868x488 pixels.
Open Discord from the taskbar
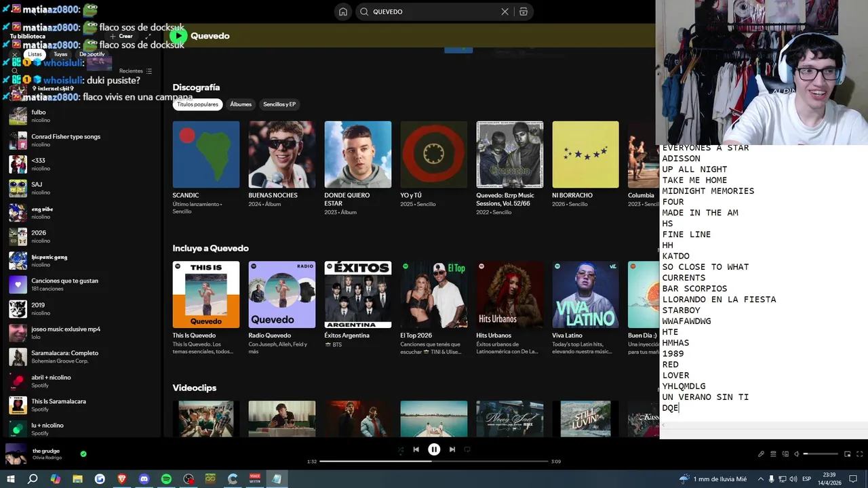(x=144, y=479)
